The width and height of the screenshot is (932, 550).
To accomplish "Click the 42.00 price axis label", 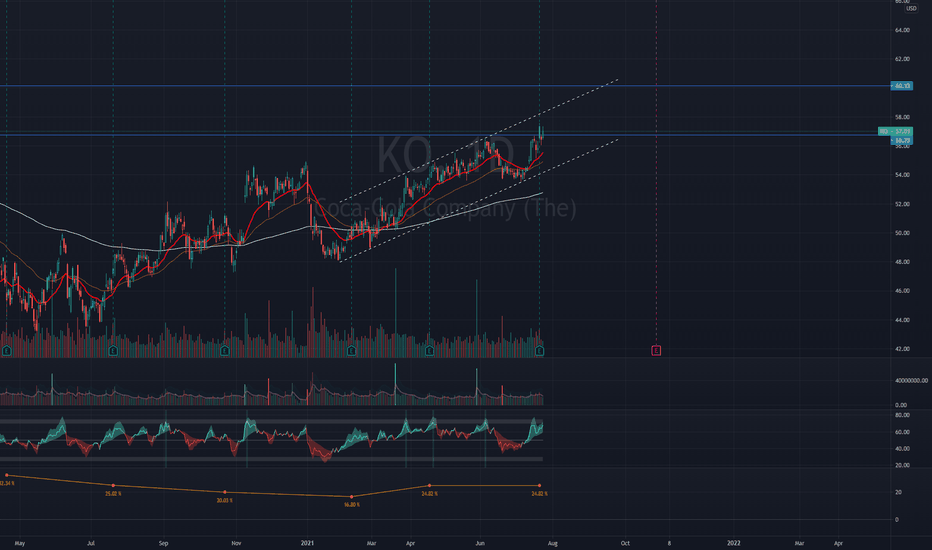I will pos(902,349).
